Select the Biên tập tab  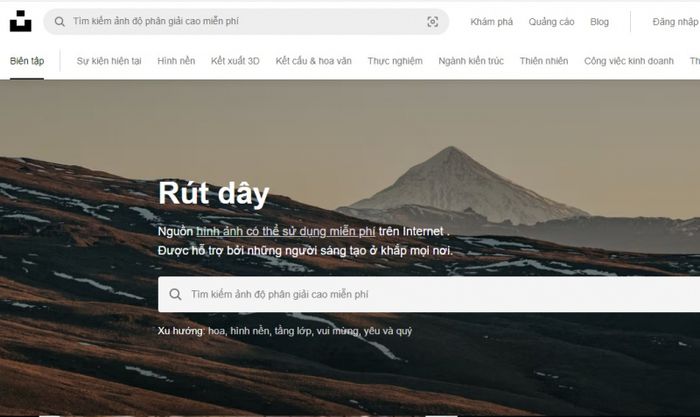point(27,61)
